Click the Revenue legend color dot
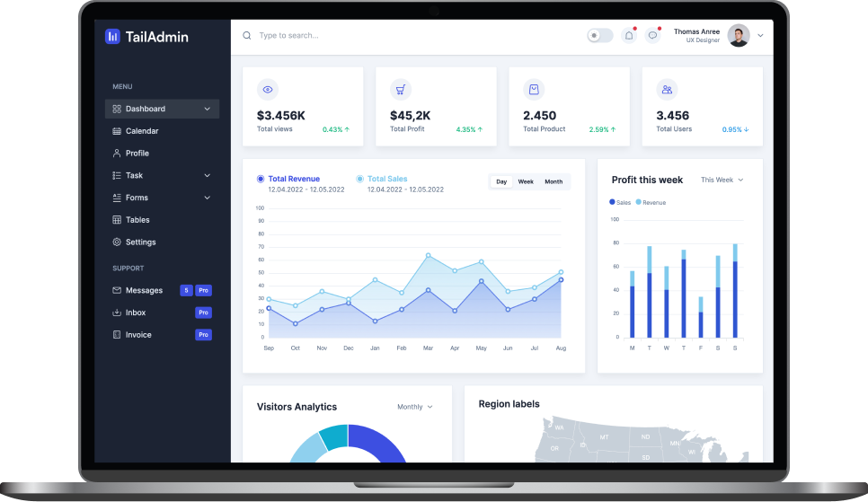The width and height of the screenshot is (868, 502). (638, 202)
